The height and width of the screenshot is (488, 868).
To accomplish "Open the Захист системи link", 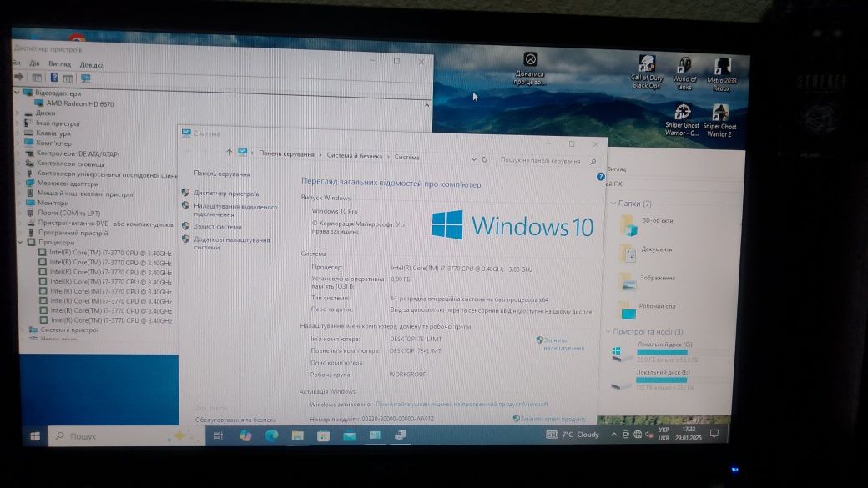I will coord(218,226).
